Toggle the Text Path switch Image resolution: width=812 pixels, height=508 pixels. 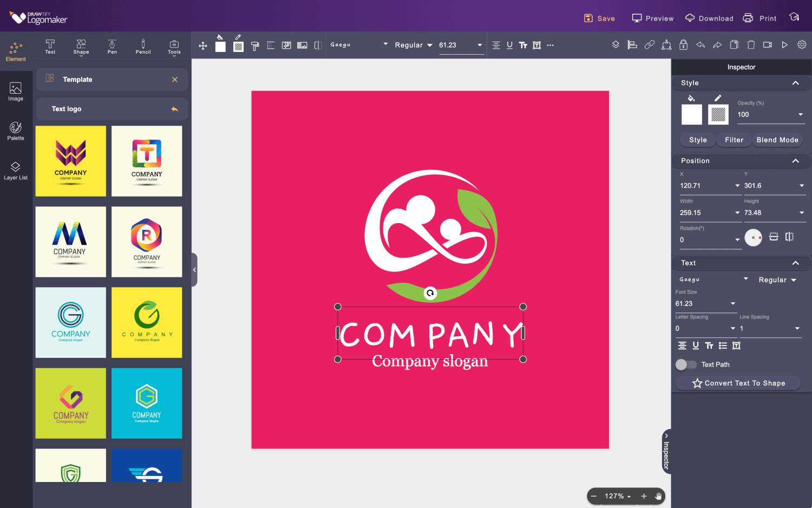point(686,364)
